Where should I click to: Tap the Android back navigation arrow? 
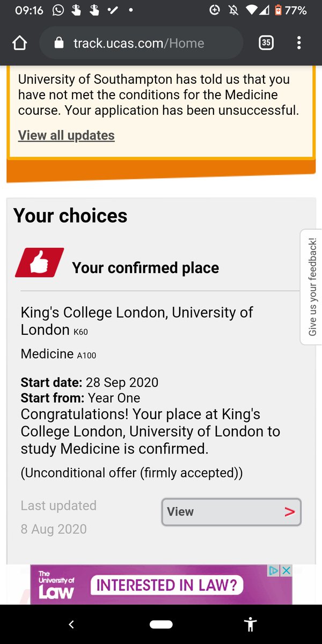pyautogui.click(x=71, y=624)
